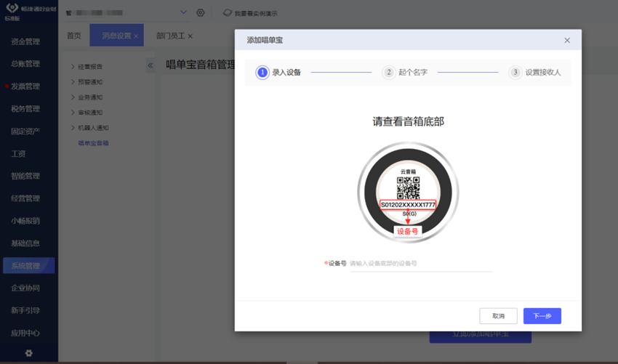Click step 3 设置接收人 indicator
The width and height of the screenshot is (618, 364).
pos(534,73)
